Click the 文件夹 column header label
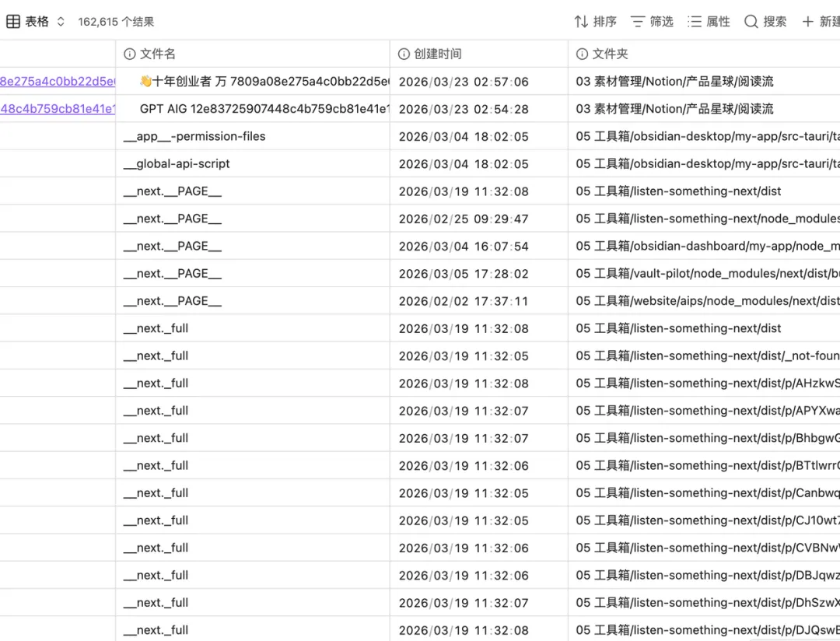 pyautogui.click(x=610, y=54)
